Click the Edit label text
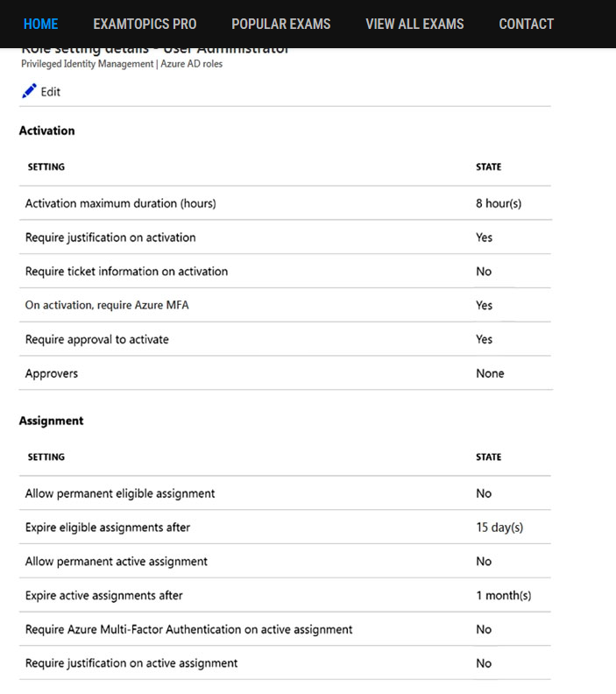The height and width of the screenshot is (694, 616). [x=51, y=92]
